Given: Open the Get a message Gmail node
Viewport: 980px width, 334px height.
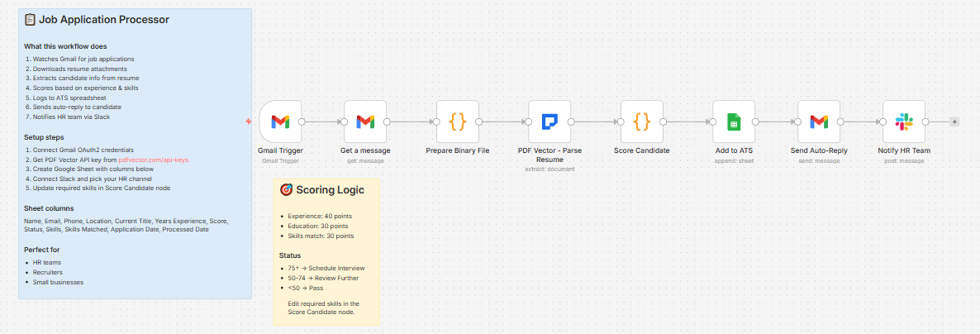Looking at the screenshot, I should click(x=365, y=122).
